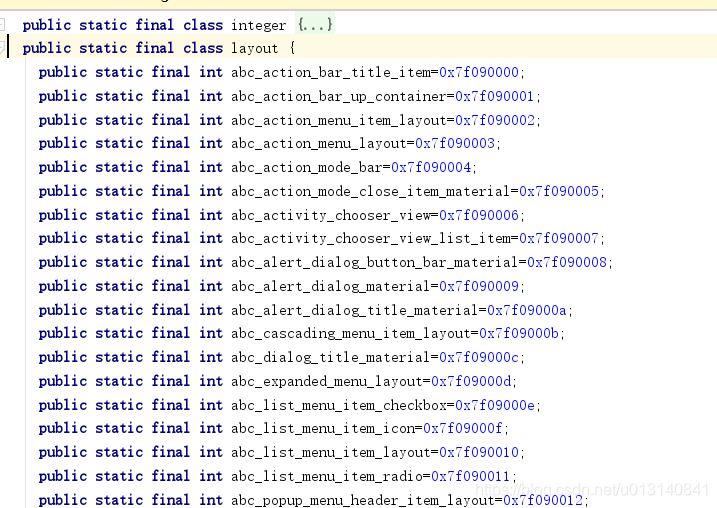This screenshot has width=717, height=508.
Task: Click value 0x7f09000b
Action: 519,333
